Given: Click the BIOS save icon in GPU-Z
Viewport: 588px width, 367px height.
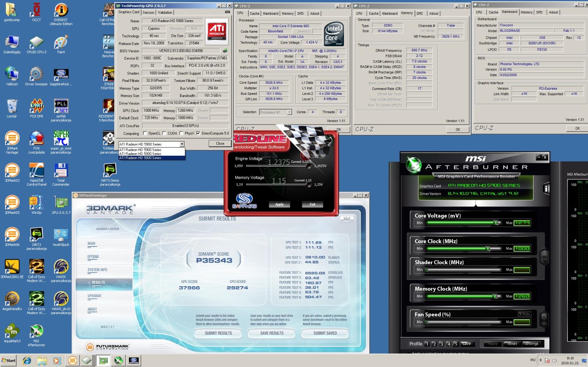Looking at the screenshot, I should tap(225, 51).
